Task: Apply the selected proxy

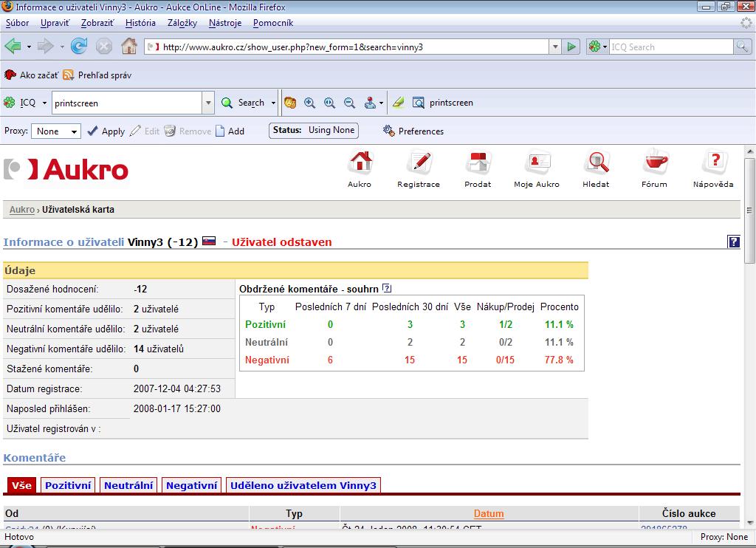Action: pos(106,131)
